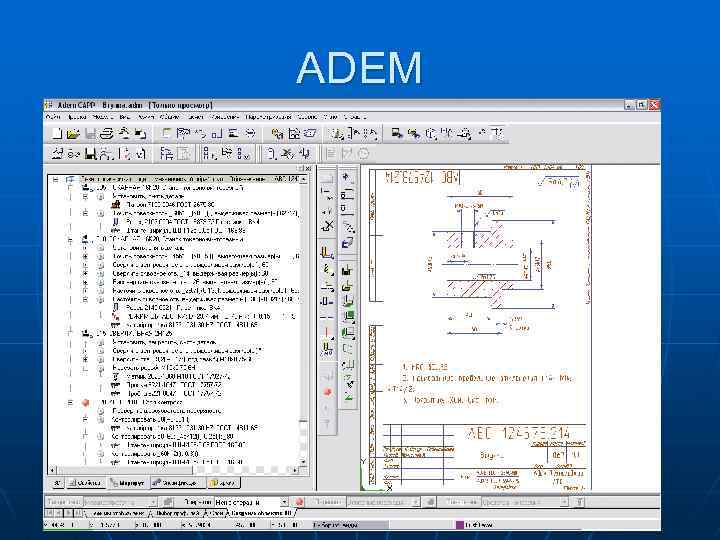This screenshot has height=540, width=720.
Task: Click the upper green-filled square icon in right vertical toolbar
Action: pyautogui.click(x=348, y=316)
